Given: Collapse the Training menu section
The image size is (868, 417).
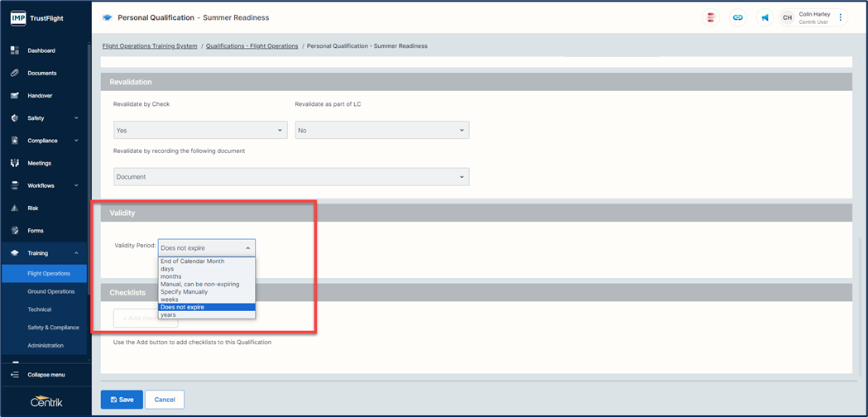Looking at the screenshot, I should tap(76, 253).
